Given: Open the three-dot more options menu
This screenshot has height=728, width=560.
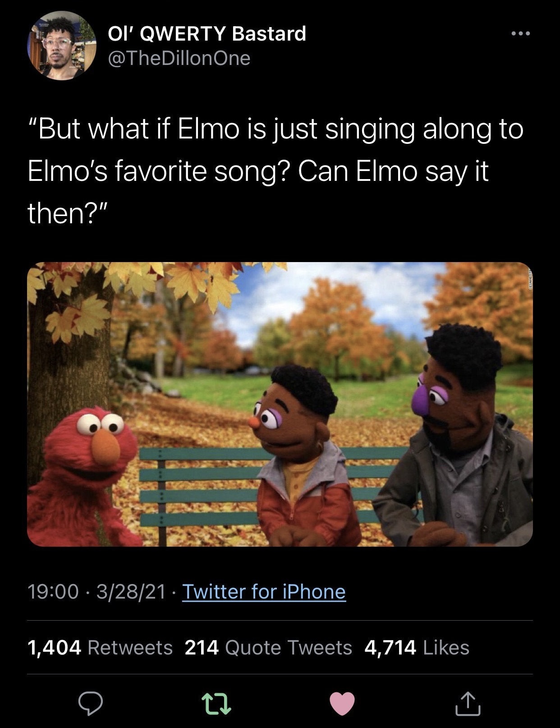Looking at the screenshot, I should click(x=520, y=33).
